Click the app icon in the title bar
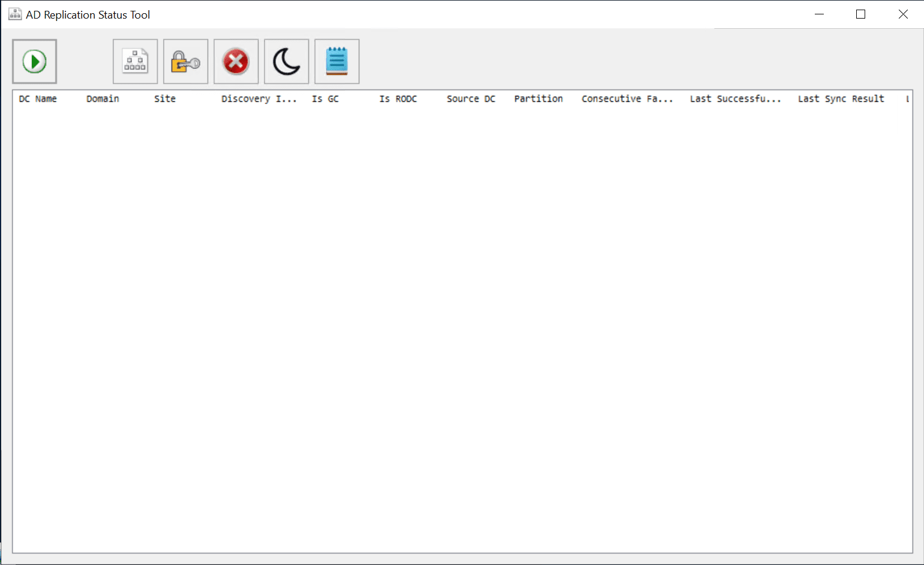 pyautogui.click(x=15, y=14)
